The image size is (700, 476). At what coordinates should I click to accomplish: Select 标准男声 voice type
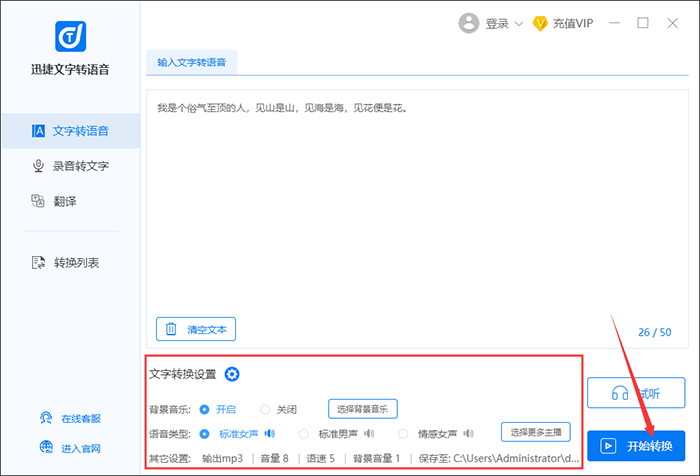click(x=304, y=434)
